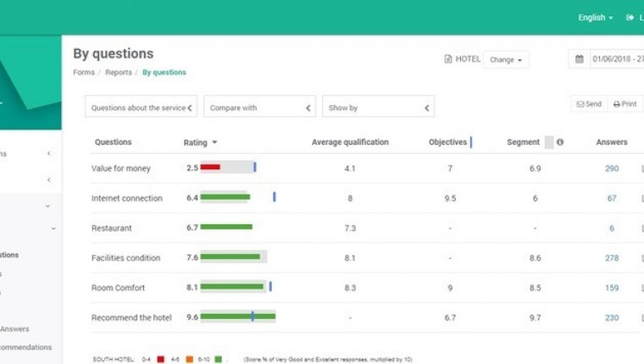Open the Compare with selector
This screenshot has width=644, height=364.
pos(259,108)
